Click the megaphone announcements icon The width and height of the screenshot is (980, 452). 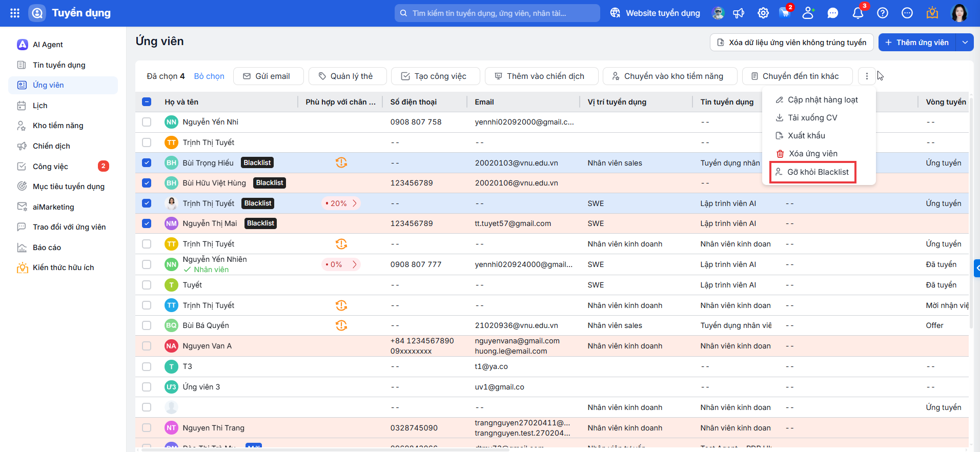tap(739, 13)
